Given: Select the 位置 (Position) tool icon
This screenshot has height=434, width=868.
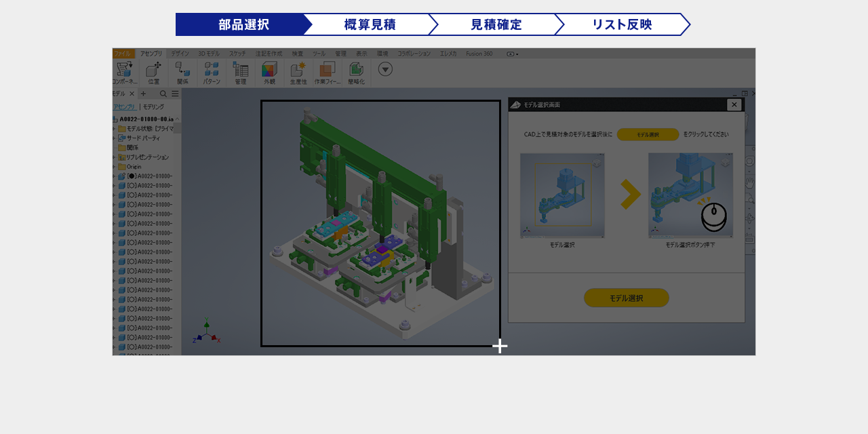Looking at the screenshot, I should pyautogui.click(x=153, y=70).
